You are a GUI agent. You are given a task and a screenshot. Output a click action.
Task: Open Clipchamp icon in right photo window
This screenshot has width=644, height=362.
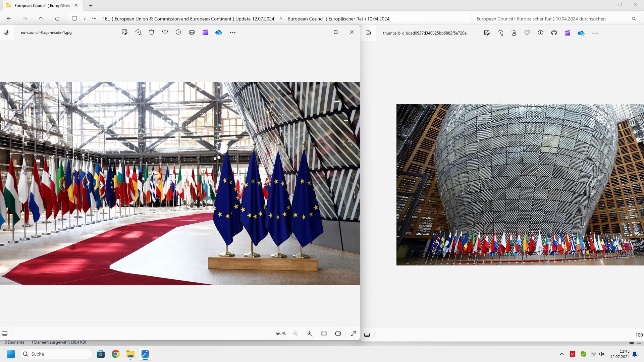click(568, 33)
